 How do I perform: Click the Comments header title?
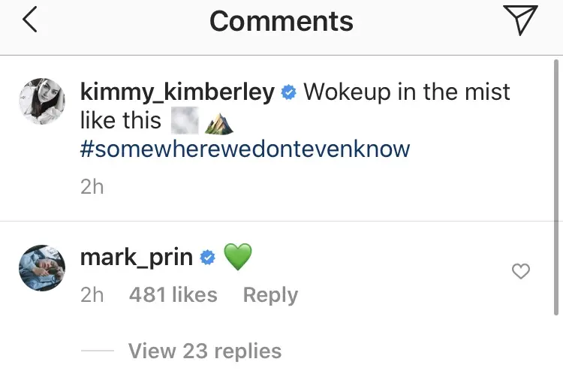(x=281, y=21)
